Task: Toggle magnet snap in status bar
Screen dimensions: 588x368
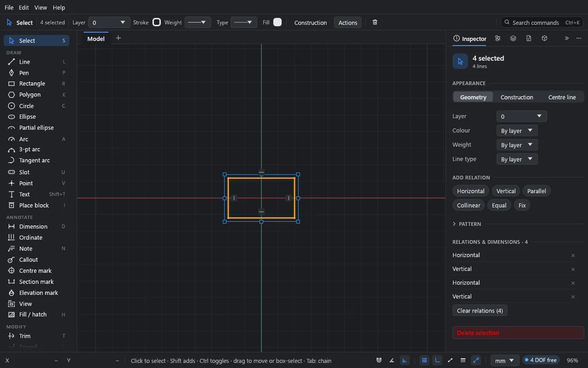Action: (x=379, y=361)
